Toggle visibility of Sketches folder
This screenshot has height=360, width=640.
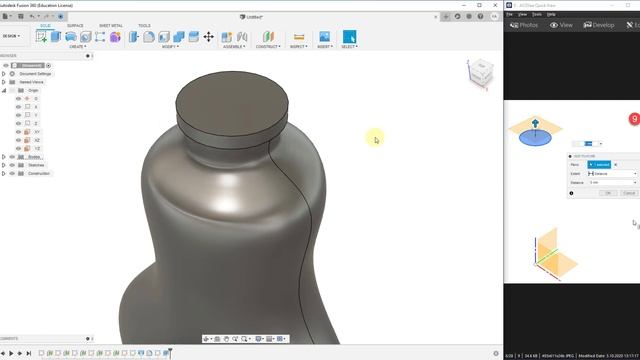click(x=12, y=165)
